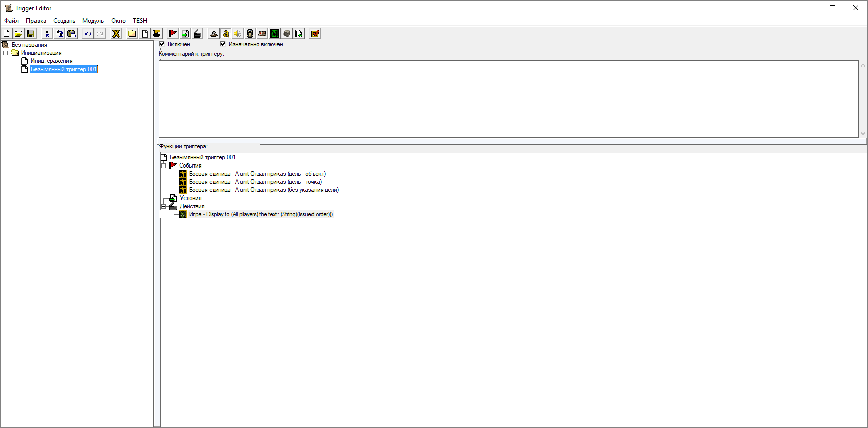This screenshot has height=428, width=868.
Task: Create a new trigger from the toolbar
Action: [145, 34]
